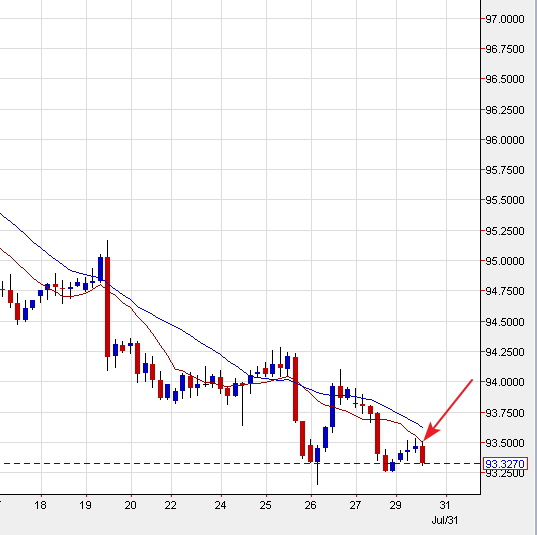Click date label 26 on time axis
The width and height of the screenshot is (537, 535).
(311, 505)
